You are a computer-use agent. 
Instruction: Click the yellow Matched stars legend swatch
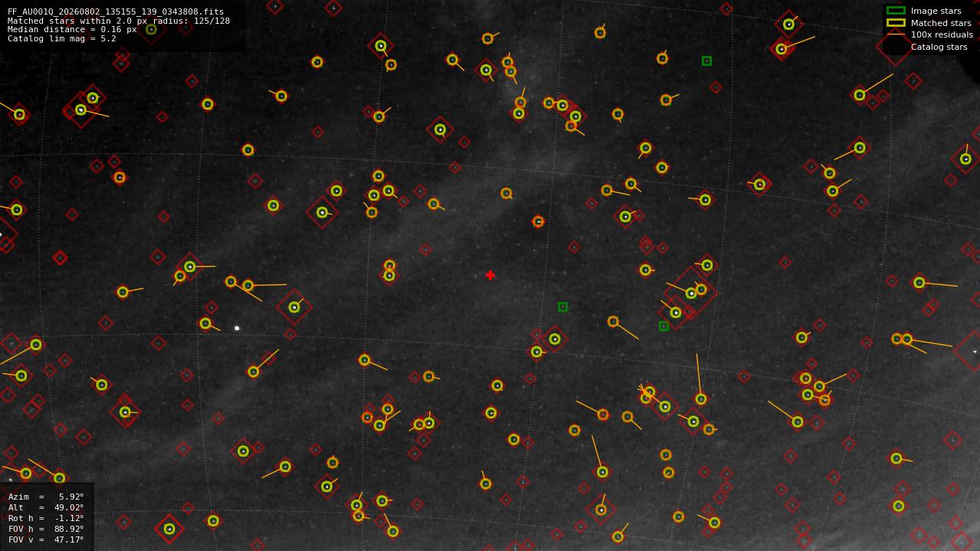coord(896,23)
